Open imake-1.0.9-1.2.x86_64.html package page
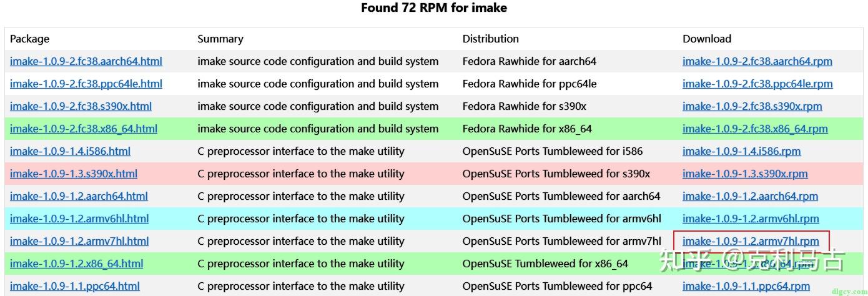Screen dimensions: 868x296 coord(76,264)
